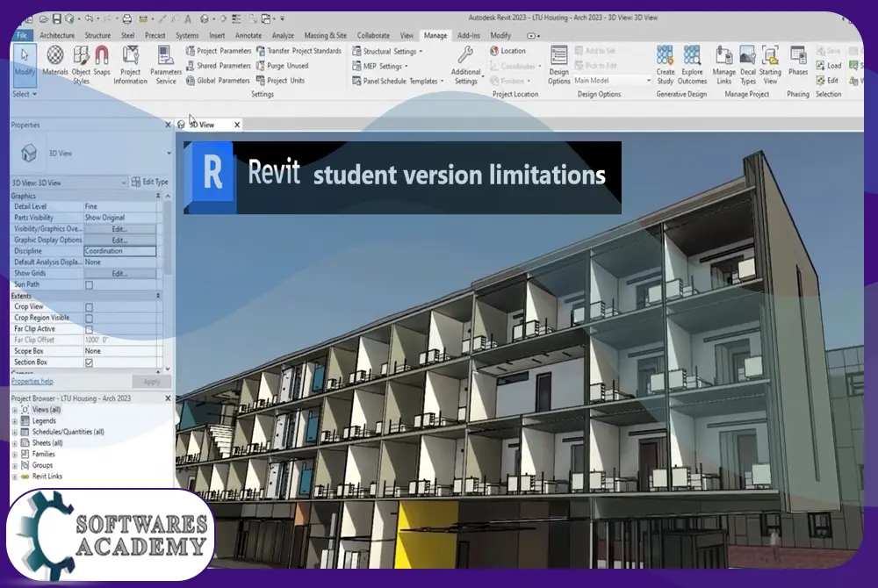Click Explore Outcomes
The height and width of the screenshot is (588, 878).
click(692, 65)
